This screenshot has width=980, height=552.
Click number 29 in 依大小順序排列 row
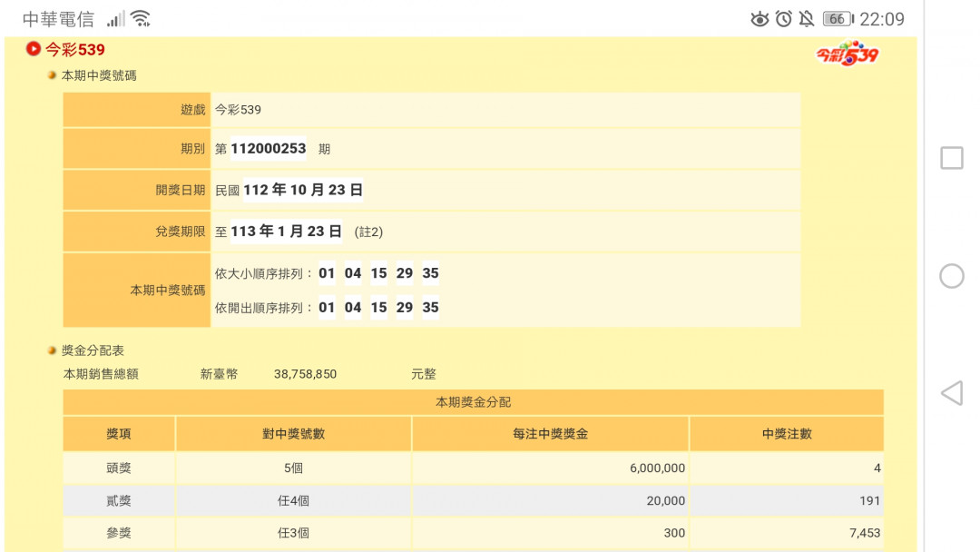[405, 273]
